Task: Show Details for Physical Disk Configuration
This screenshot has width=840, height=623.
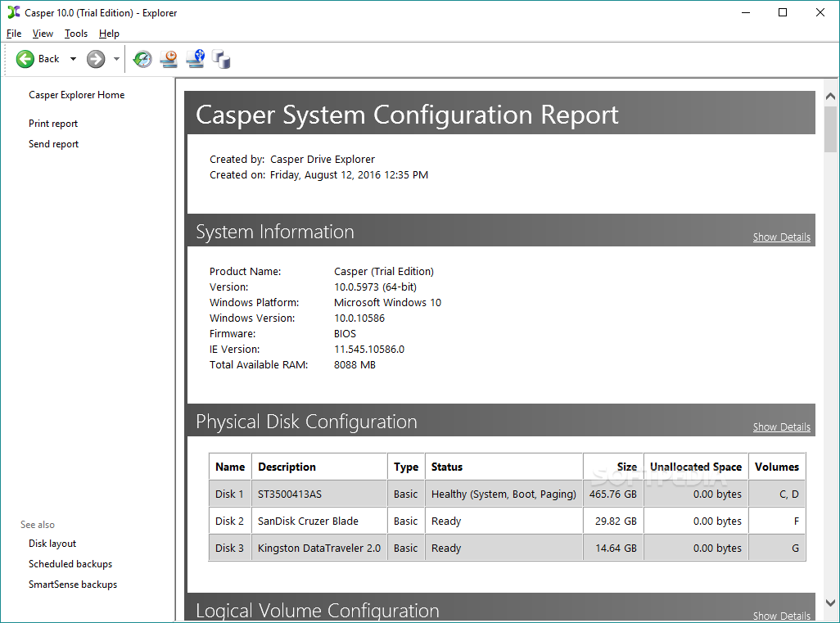Action: click(782, 427)
